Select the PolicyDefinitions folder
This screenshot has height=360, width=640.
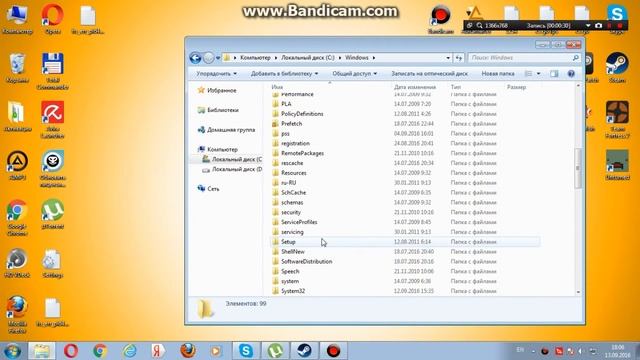[x=302, y=114]
